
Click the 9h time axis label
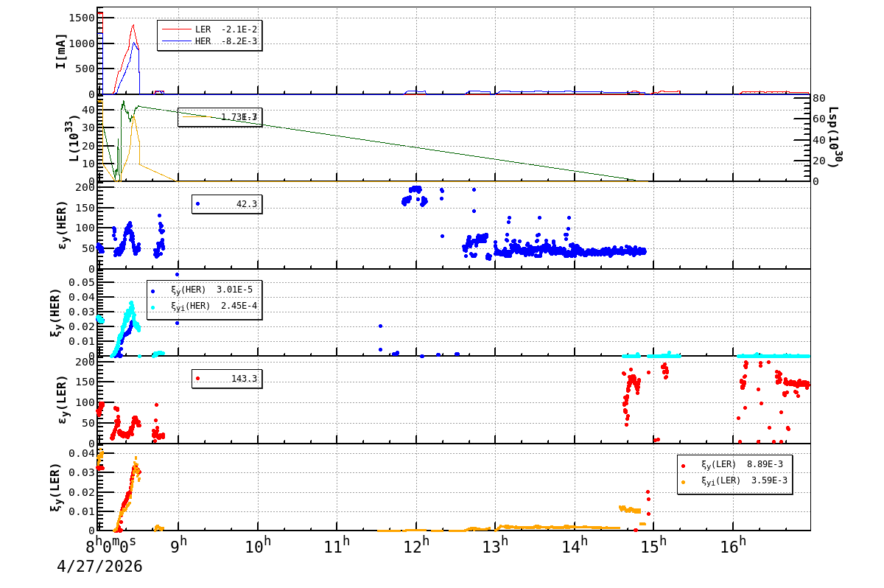tap(179, 547)
